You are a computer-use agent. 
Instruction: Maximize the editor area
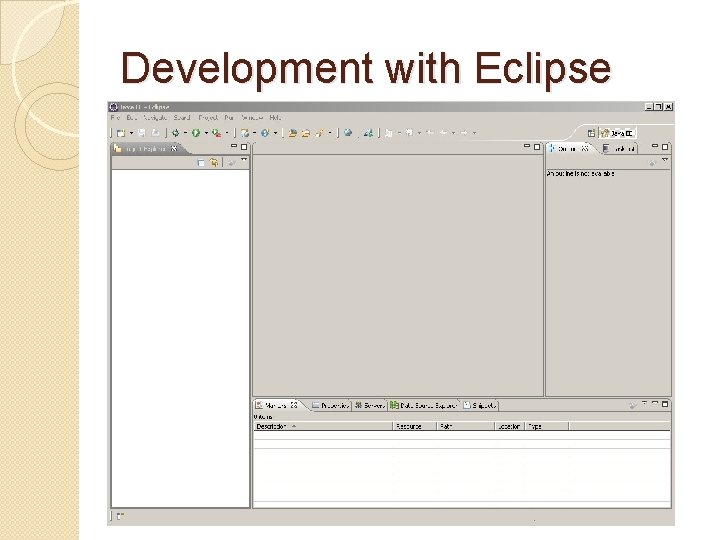537,147
